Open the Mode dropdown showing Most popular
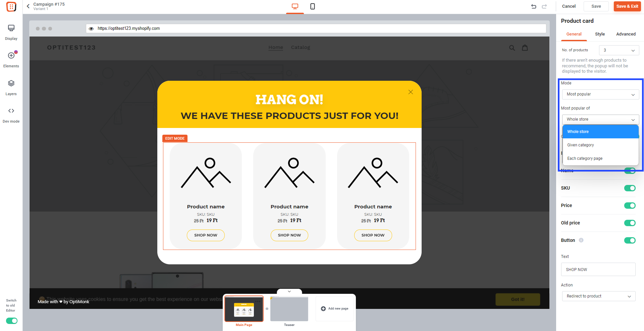The image size is (644, 331). click(600, 94)
